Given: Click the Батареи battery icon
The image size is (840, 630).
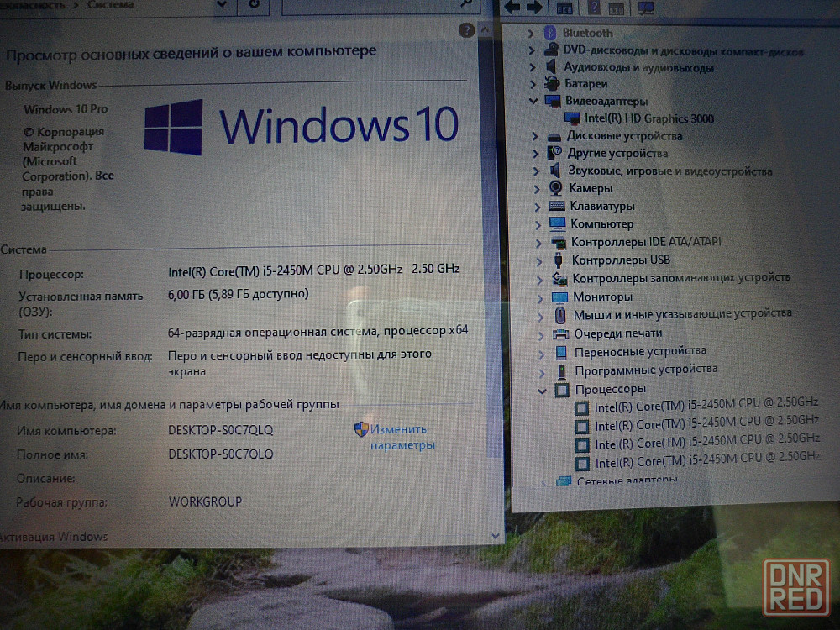Looking at the screenshot, I should 552,84.
